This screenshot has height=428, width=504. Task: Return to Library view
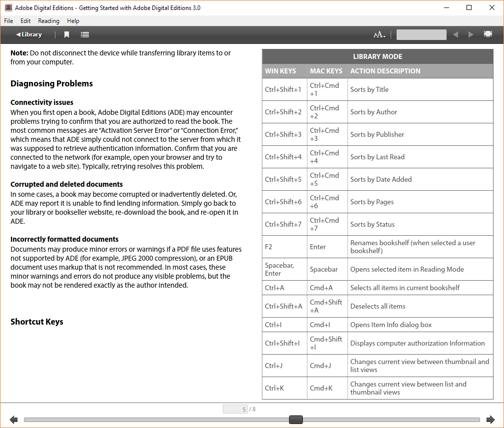(x=29, y=34)
